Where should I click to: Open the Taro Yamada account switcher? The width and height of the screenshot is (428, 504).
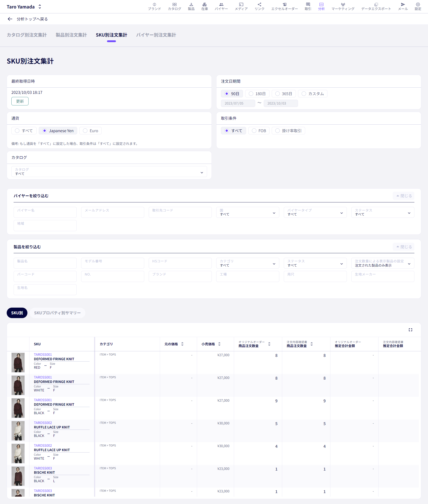click(x=24, y=7)
